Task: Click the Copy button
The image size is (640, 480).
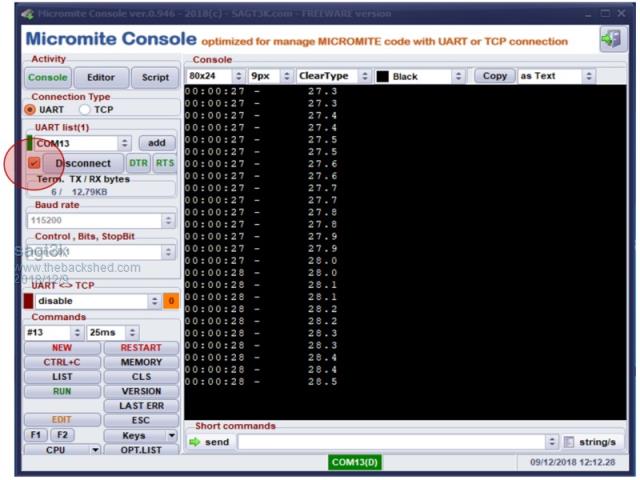Action: click(x=495, y=76)
